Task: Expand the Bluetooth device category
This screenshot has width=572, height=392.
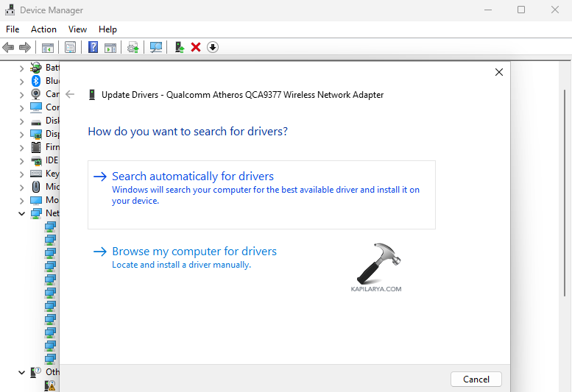Action: [x=22, y=81]
